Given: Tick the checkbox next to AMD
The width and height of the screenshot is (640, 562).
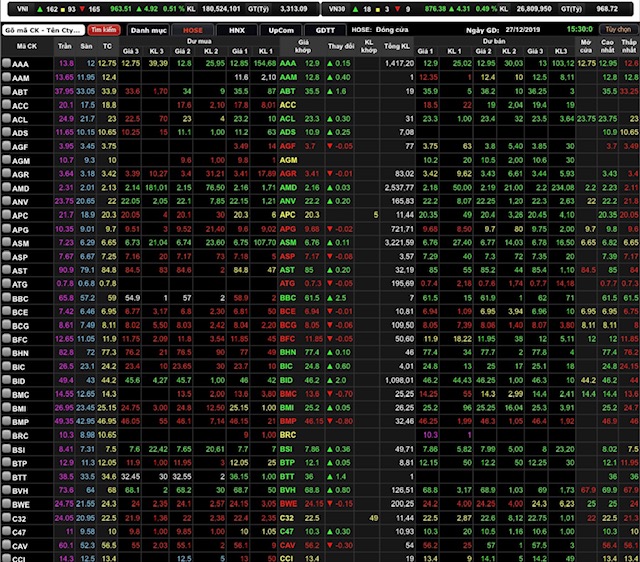Looking at the screenshot, I should 6,187.
